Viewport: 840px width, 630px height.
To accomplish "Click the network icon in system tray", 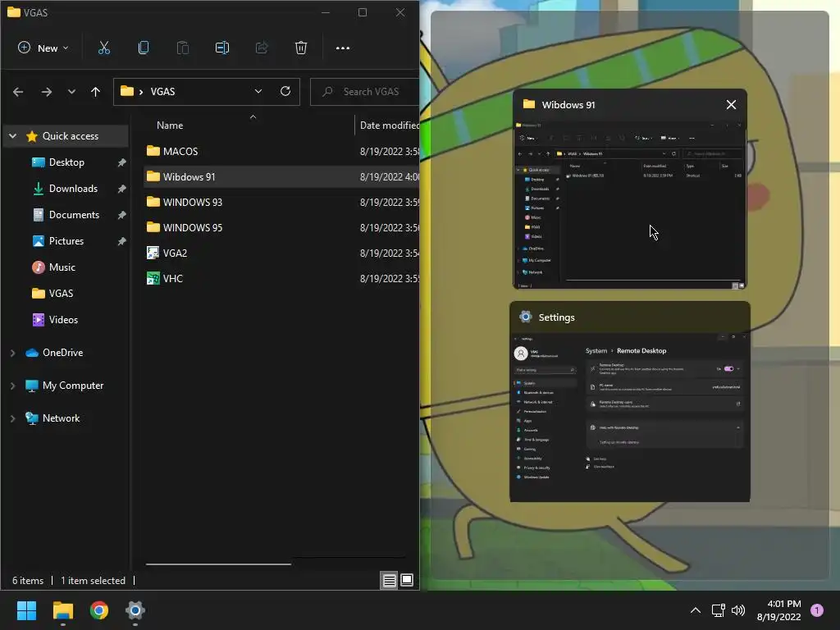I will [x=718, y=610].
